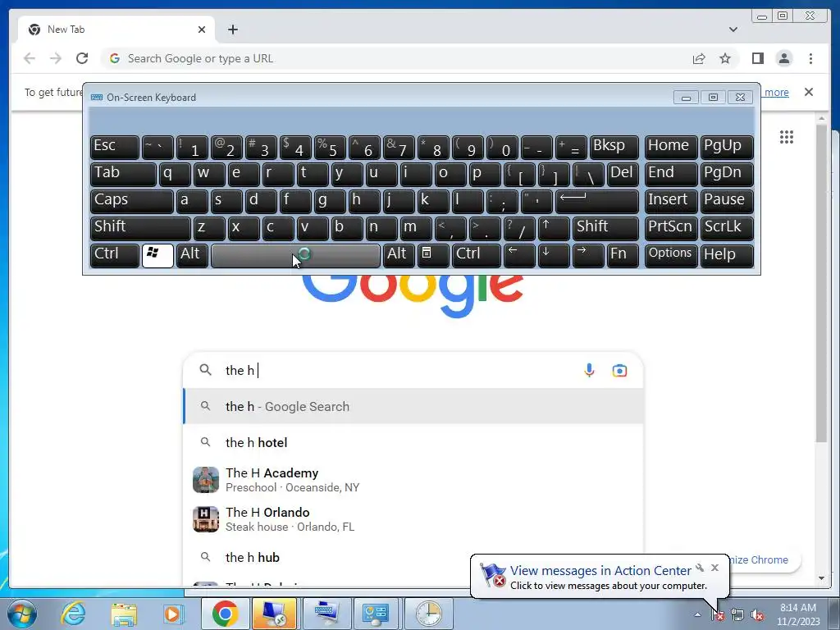This screenshot has width=840, height=630.
Task: Select 'the h hub' suggestion
Action: point(413,557)
